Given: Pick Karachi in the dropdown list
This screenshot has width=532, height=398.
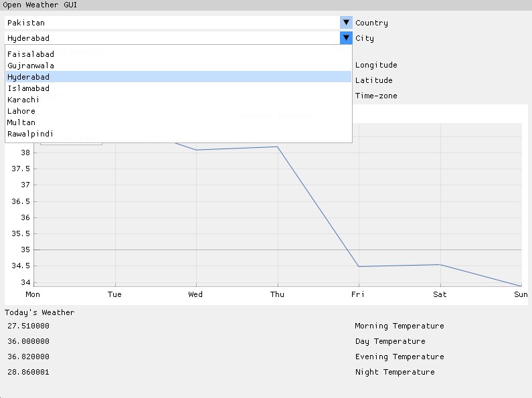Looking at the screenshot, I should (179, 100).
